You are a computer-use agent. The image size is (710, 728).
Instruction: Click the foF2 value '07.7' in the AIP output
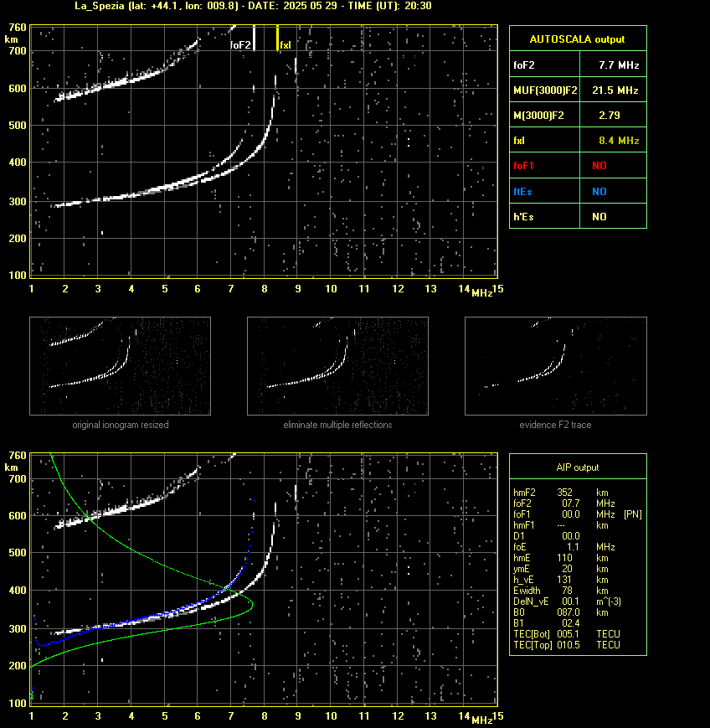(571, 503)
